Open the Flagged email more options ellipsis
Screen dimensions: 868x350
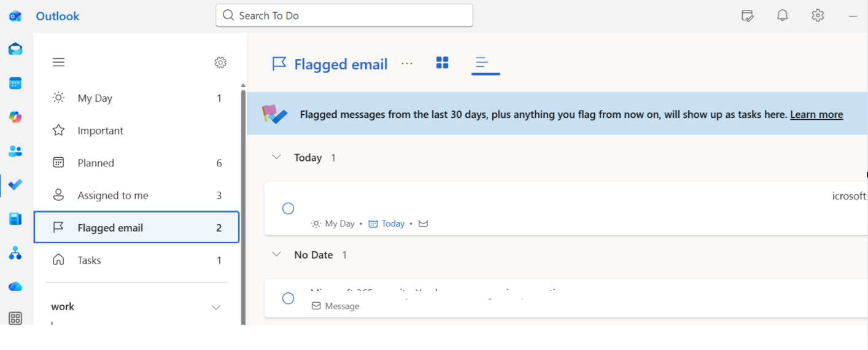[x=406, y=63]
